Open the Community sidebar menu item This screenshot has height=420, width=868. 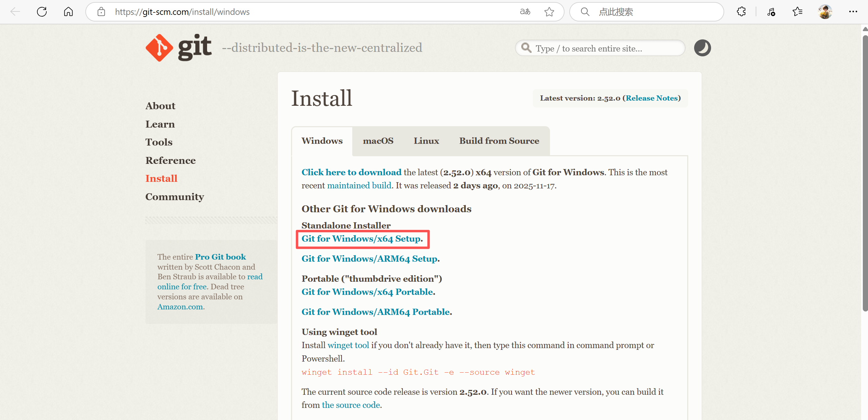pos(175,197)
